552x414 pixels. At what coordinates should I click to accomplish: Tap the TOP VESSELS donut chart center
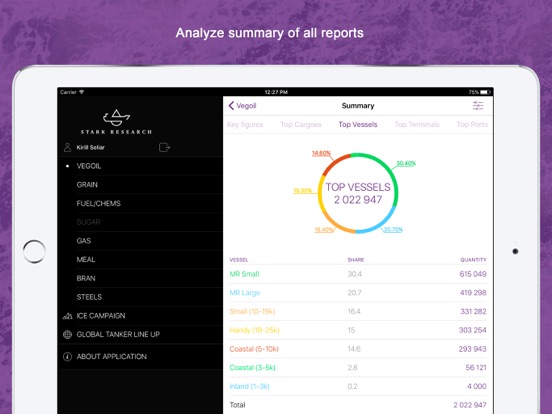(358, 193)
